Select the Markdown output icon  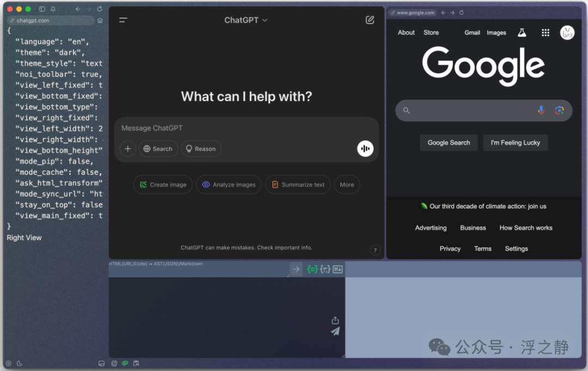tap(338, 269)
